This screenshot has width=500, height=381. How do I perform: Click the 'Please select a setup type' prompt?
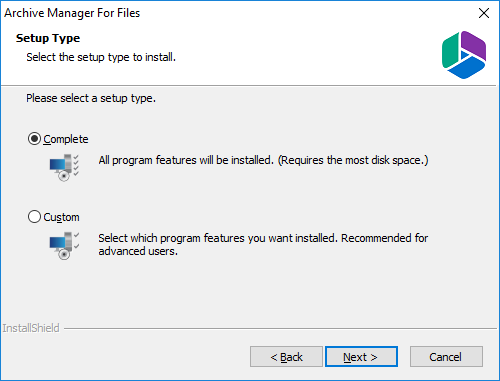[x=91, y=98]
